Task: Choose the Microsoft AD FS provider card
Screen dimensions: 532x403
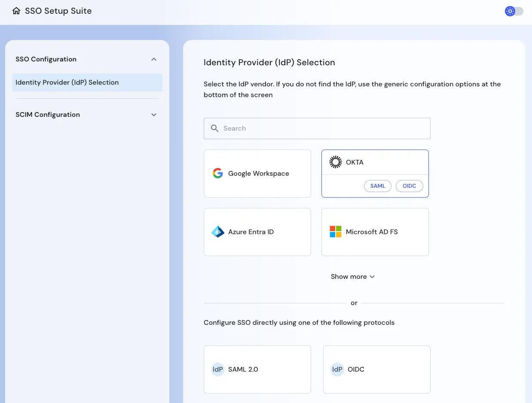Action: pos(375,232)
